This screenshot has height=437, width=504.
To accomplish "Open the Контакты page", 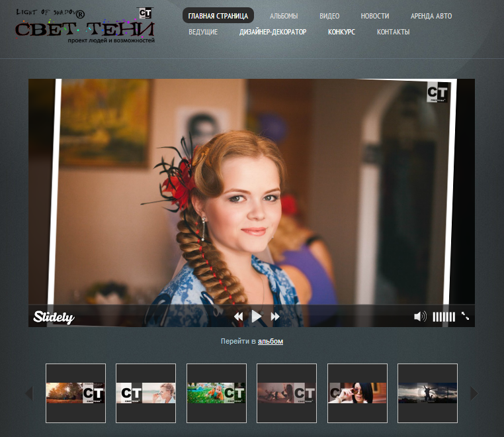I will point(393,32).
